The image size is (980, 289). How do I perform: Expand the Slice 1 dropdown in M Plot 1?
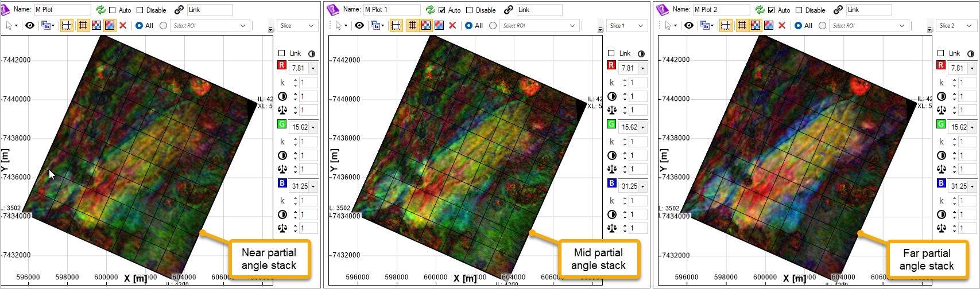641,25
